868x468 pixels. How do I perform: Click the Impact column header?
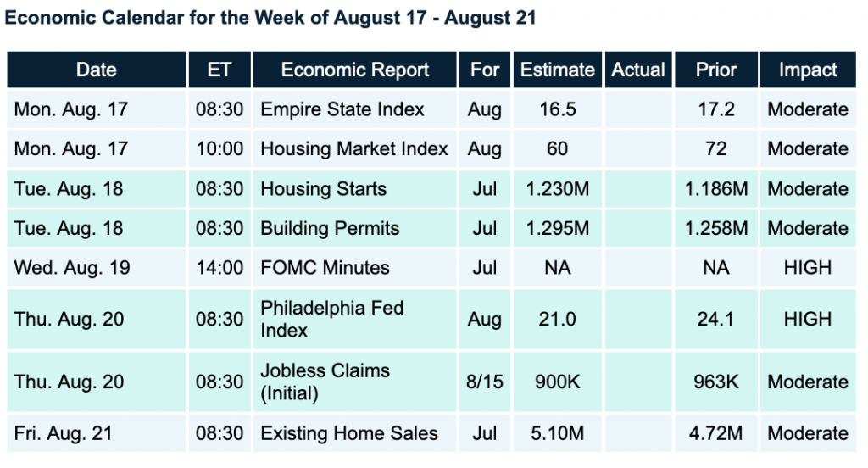(x=808, y=70)
